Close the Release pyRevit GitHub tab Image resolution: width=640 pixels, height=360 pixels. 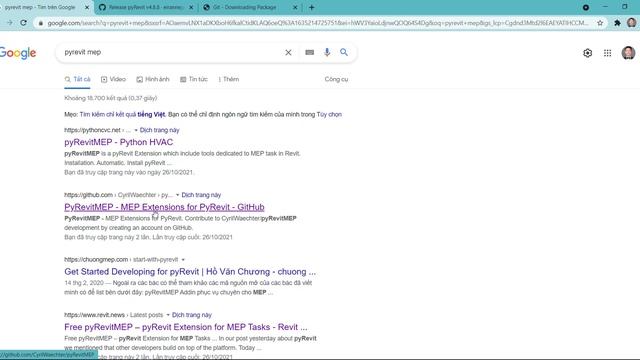[191, 7]
